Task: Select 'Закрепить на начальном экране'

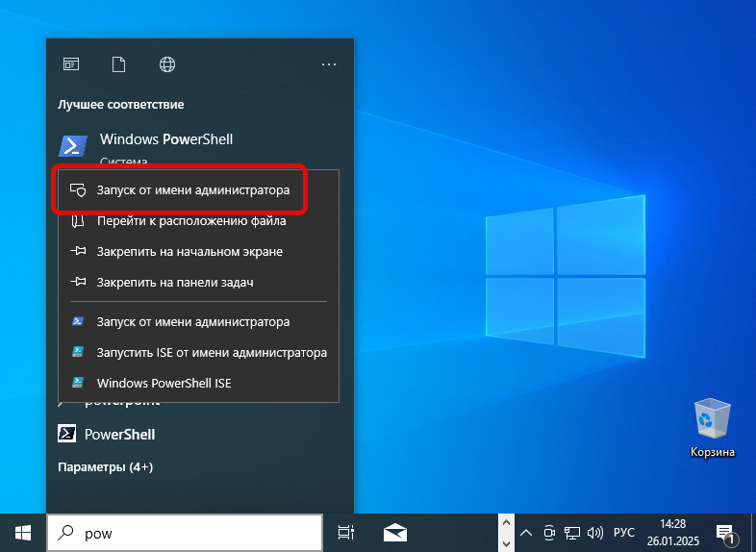Action: pos(189,251)
